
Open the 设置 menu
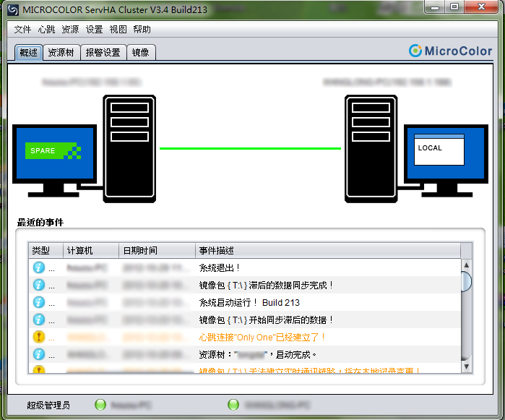pyautogui.click(x=94, y=30)
